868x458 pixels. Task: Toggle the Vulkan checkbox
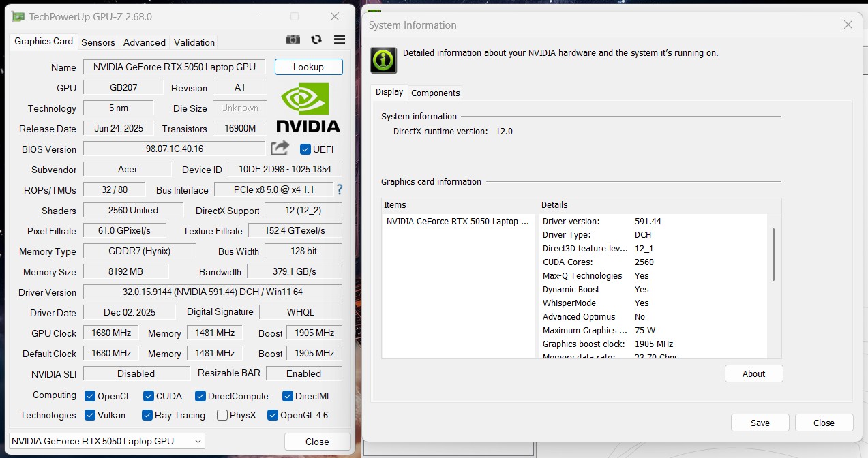[90, 414]
